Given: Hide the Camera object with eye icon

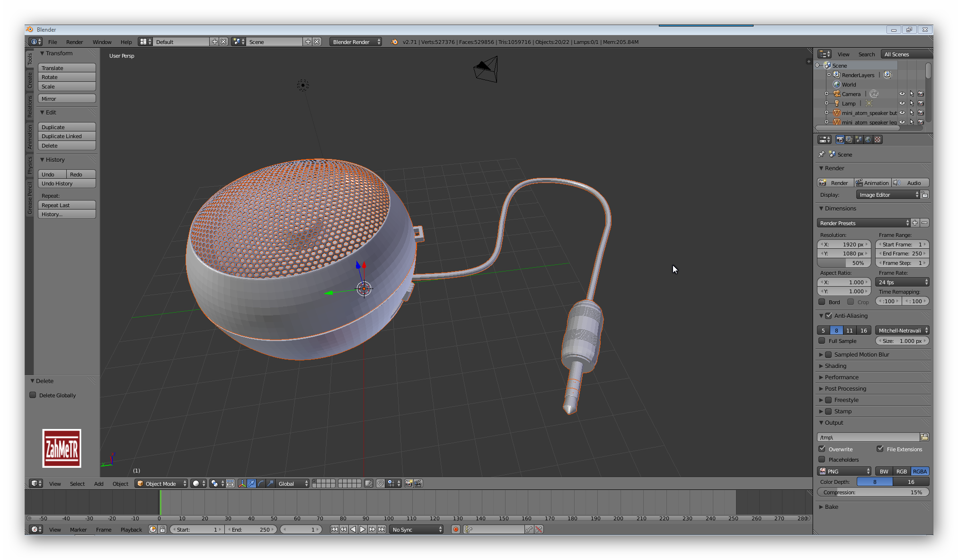Looking at the screenshot, I should point(902,94).
